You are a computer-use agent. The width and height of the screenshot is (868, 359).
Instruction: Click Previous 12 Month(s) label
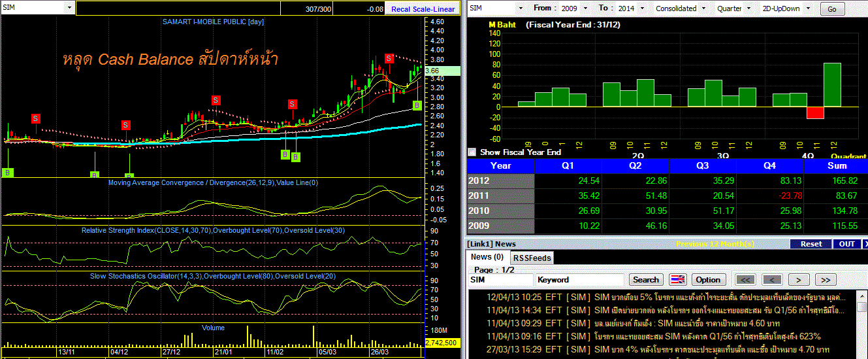click(x=715, y=244)
